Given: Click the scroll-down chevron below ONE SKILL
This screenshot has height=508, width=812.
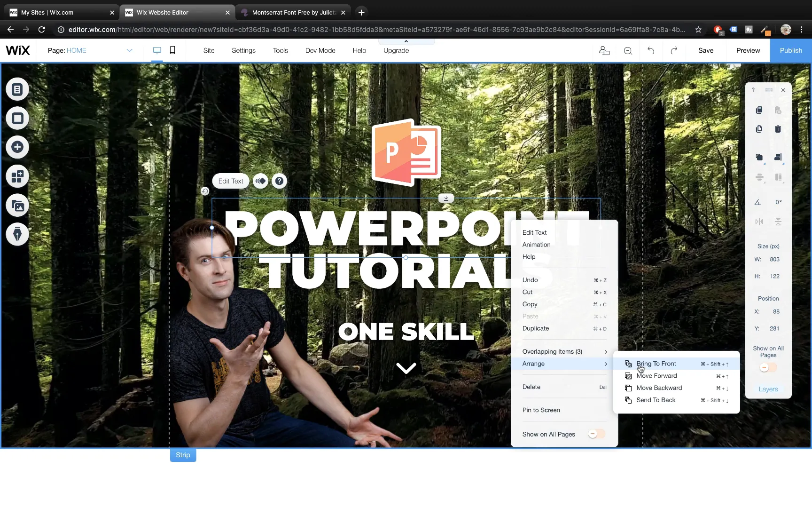Looking at the screenshot, I should 406,368.
